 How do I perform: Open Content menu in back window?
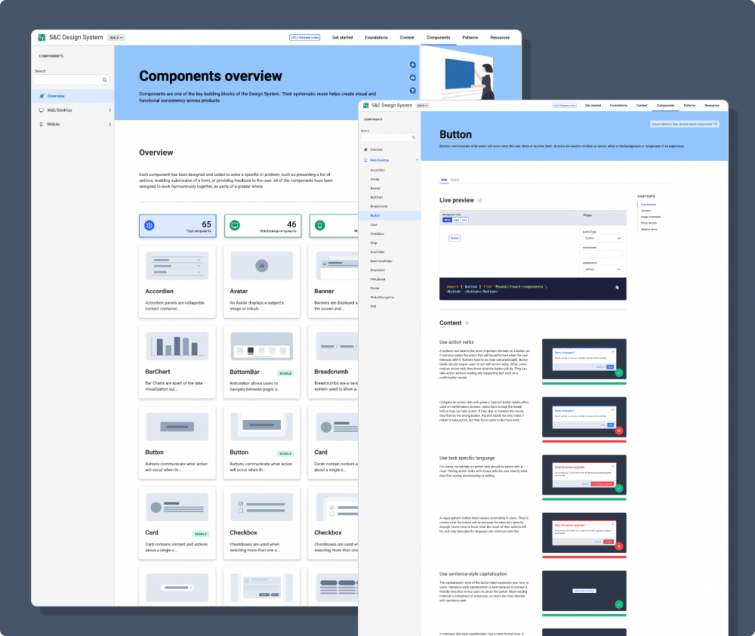407,38
